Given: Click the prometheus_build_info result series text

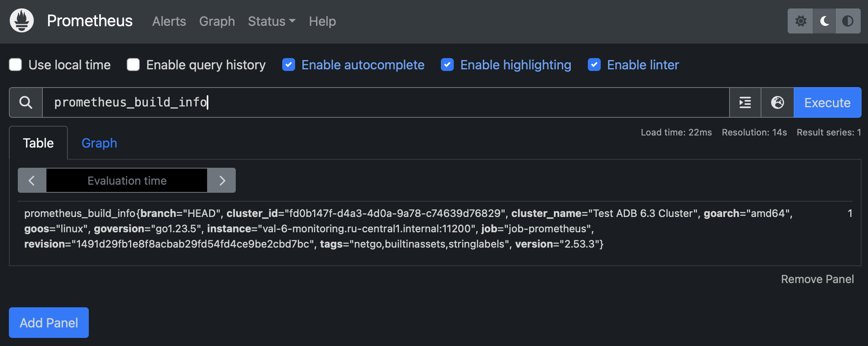Looking at the screenshot, I should point(409,229).
